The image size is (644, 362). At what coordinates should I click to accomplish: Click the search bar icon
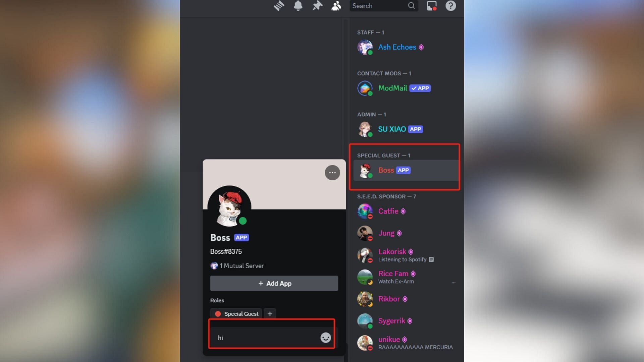[411, 6]
